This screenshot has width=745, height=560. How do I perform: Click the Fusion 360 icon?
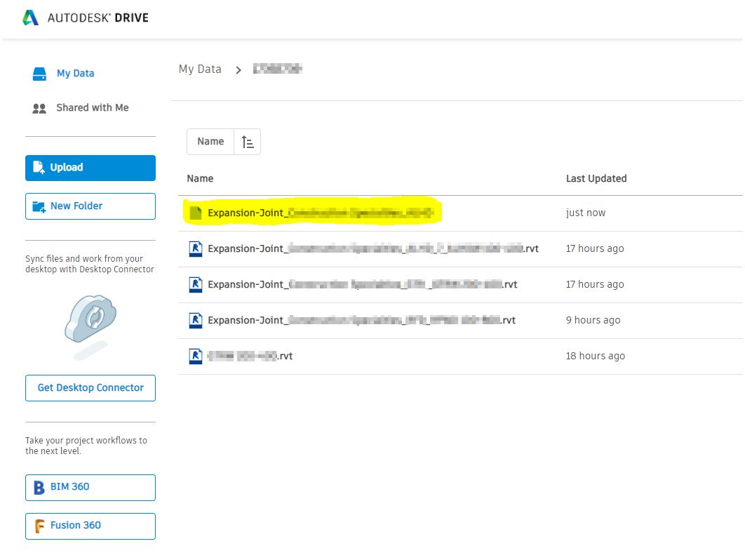[39, 526]
